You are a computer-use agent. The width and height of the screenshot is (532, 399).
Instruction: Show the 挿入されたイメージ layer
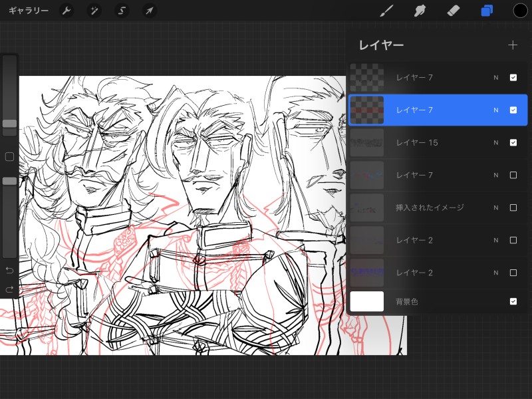point(513,207)
